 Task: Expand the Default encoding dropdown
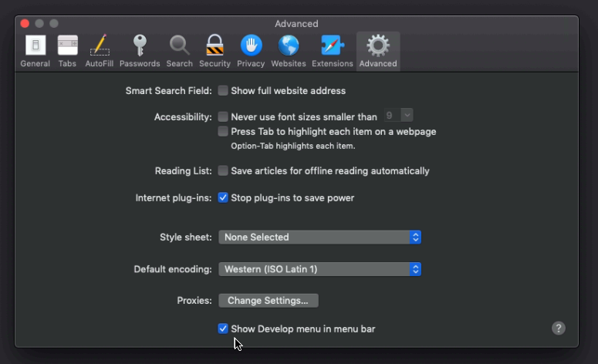click(319, 270)
